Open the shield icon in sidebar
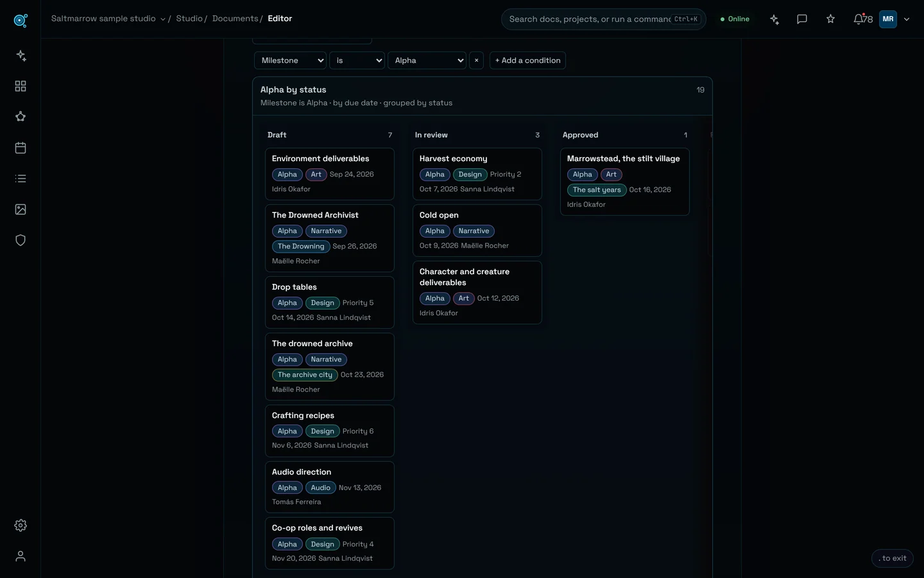 click(21, 240)
